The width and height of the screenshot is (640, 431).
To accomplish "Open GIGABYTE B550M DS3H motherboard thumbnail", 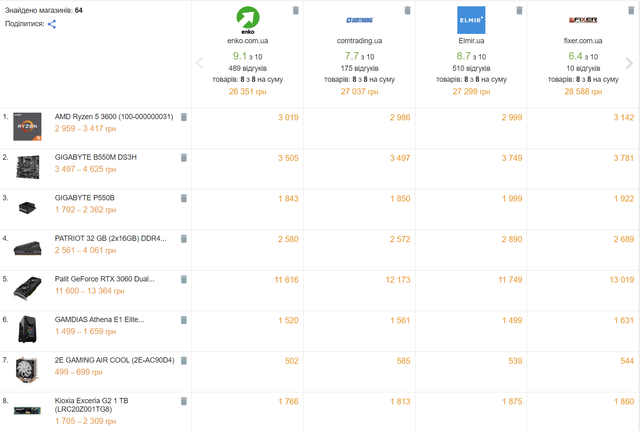I will (x=27, y=167).
